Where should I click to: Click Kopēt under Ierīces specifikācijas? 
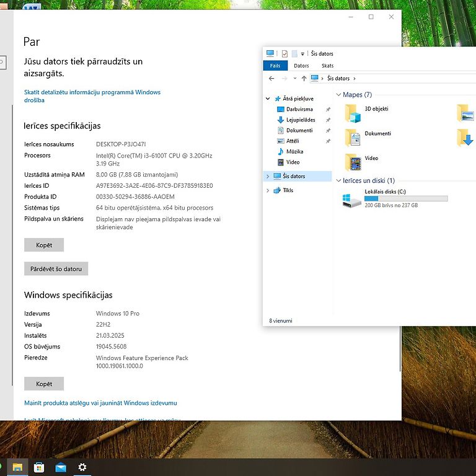click(44, 245)
